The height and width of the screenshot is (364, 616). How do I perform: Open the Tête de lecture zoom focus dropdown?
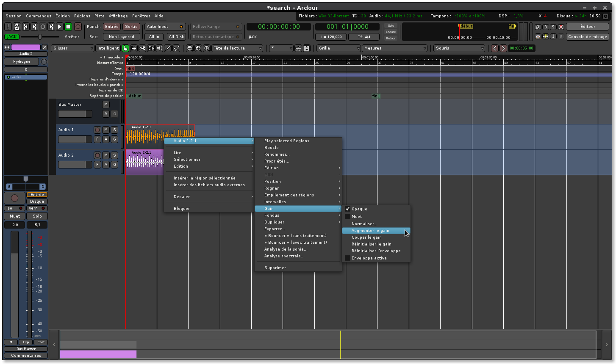237,48
